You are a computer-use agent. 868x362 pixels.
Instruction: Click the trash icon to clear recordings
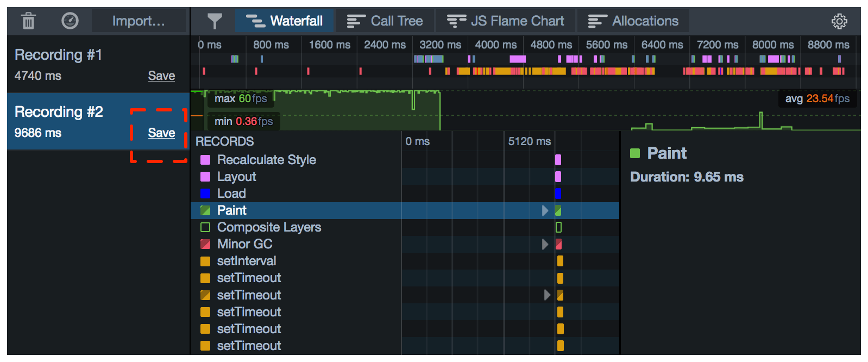(28, 21)
